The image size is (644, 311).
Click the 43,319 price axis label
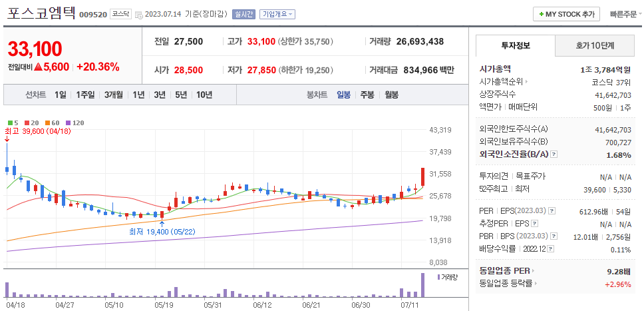pyautogui.click(x=440, y=130)
